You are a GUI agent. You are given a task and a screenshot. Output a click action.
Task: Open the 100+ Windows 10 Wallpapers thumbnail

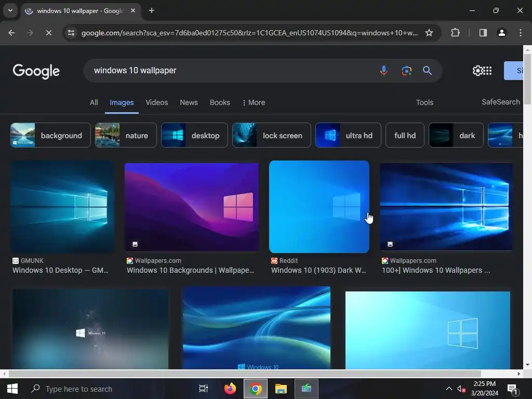(446, 207)
